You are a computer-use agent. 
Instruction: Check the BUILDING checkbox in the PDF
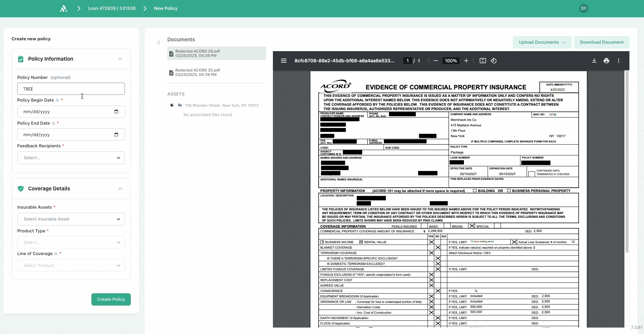475,191
